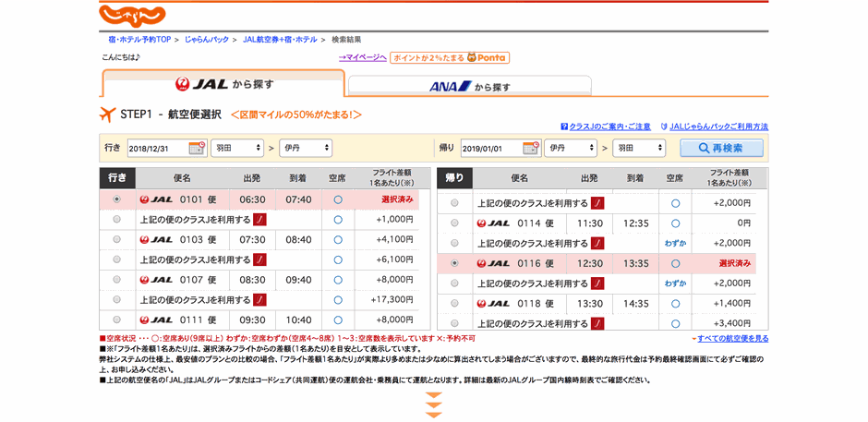Click the JAL logo in flight 0103 row
Viewport: 868px width, 422px height.
[x=157, y=240]
